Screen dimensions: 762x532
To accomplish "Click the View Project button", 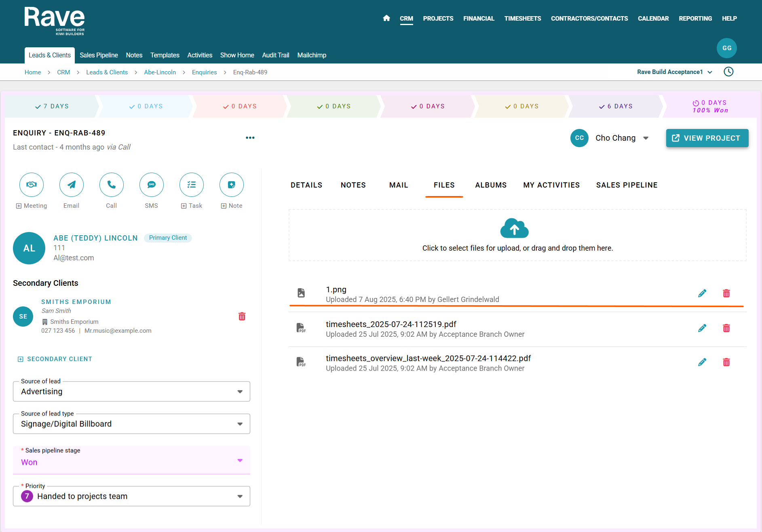I will pos(707,138).
